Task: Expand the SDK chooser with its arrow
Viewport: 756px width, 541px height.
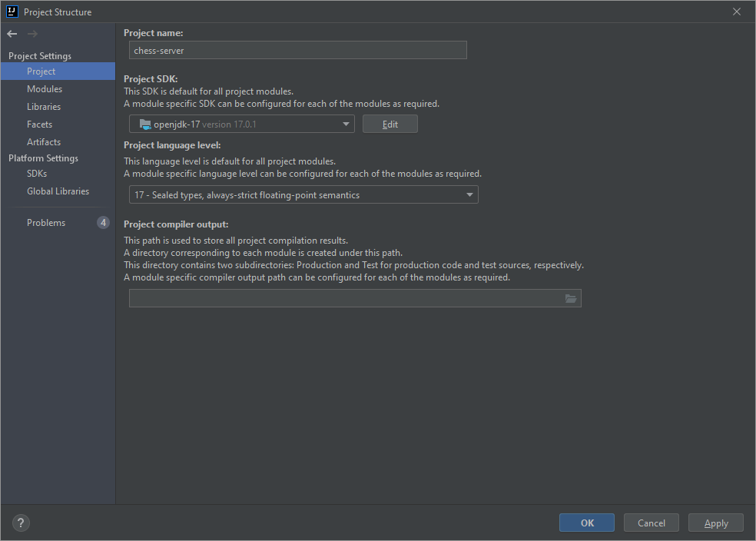Action: tap(346, 124)
